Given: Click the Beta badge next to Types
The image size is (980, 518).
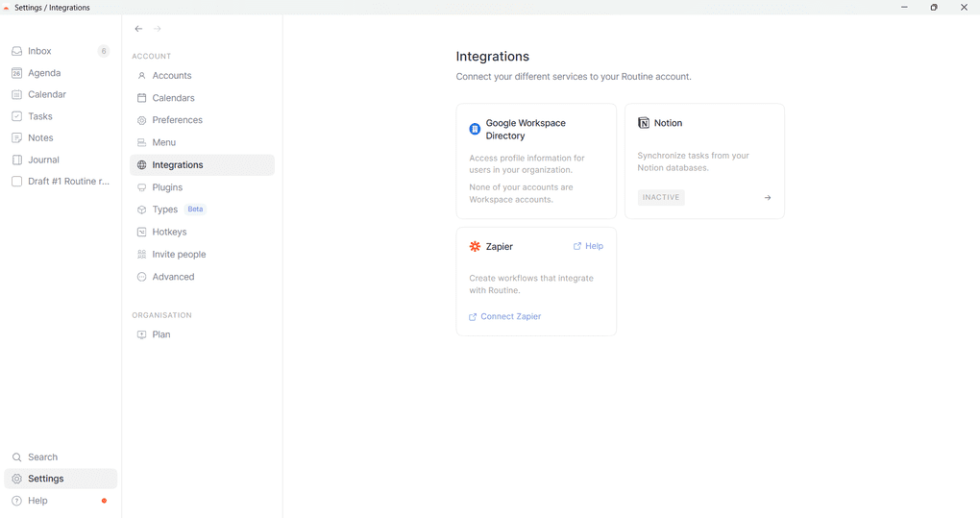Looking at the screenshot, I should tap(196, 210).
